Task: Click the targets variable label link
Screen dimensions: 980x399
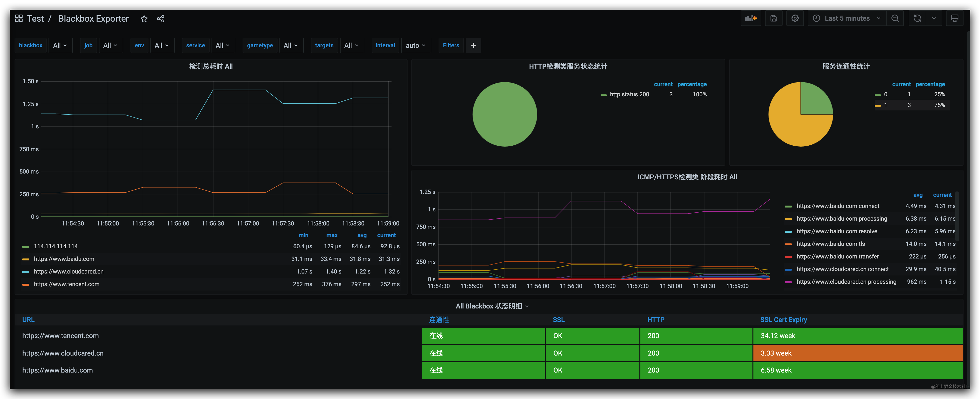Action: click(324, 45)
